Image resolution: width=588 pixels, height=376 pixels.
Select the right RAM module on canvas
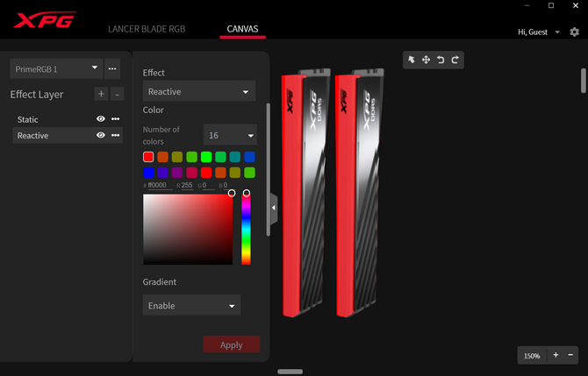click(x=359, y=192)
